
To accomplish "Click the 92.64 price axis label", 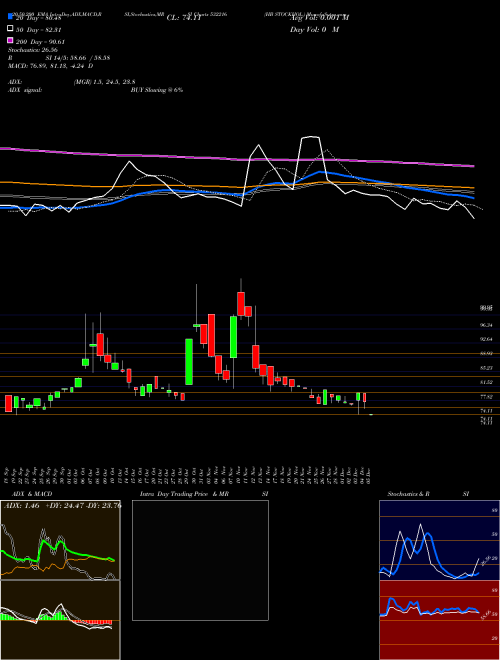I will tap(486, 339).
